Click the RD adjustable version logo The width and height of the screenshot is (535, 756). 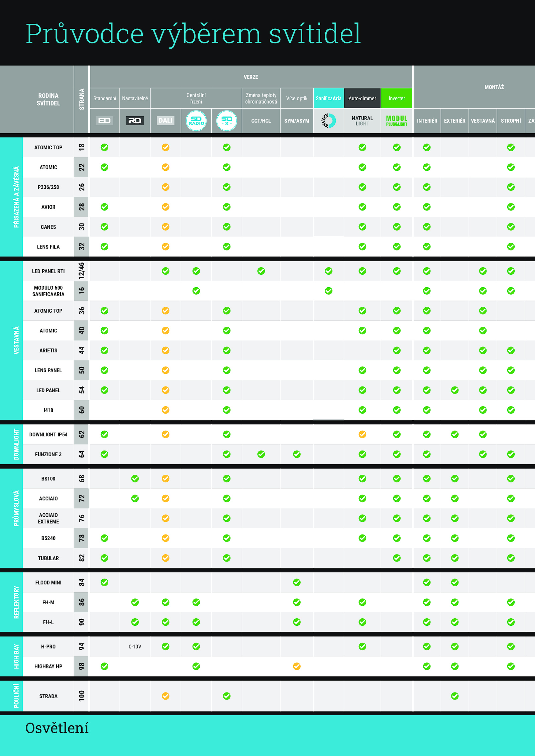(135, 121)
